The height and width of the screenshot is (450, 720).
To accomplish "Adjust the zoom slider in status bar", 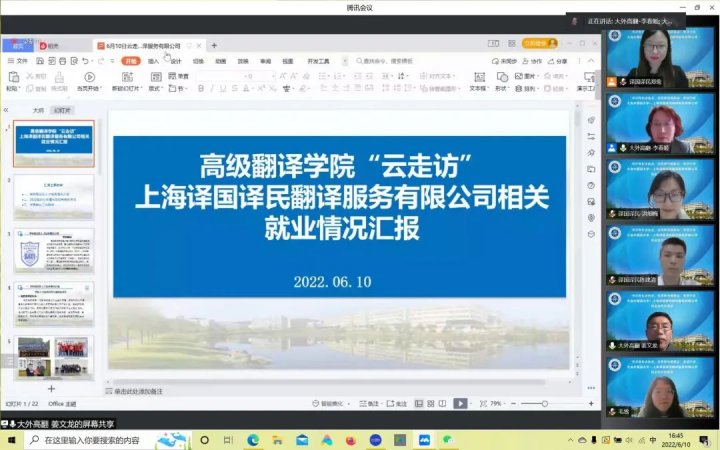I will coord(545,403).
